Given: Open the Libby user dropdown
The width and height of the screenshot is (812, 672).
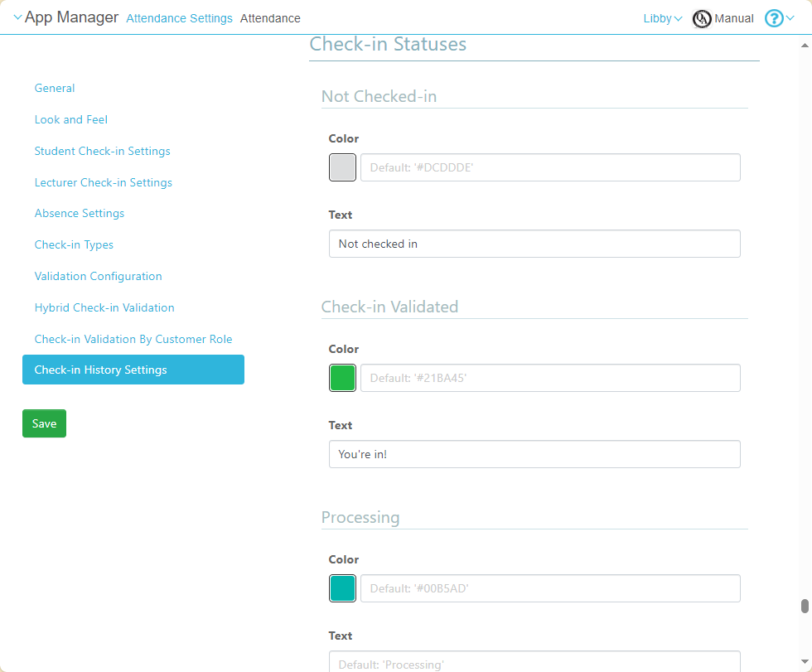Looking at the screenshot, I should 662,18.
